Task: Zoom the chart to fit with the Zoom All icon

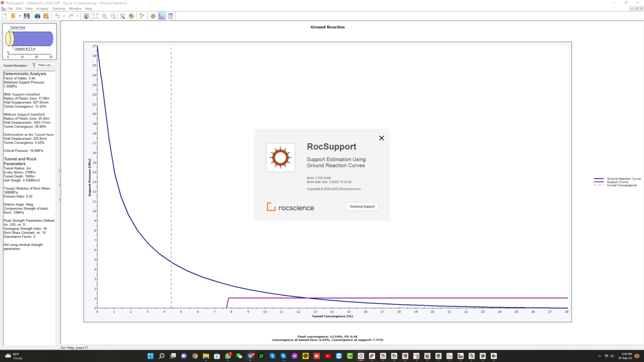Action: [x=96, y=16]
